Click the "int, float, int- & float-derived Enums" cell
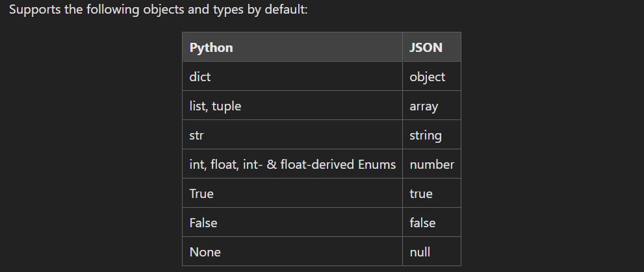Screen dimensions: 644x272 (292, 164)
